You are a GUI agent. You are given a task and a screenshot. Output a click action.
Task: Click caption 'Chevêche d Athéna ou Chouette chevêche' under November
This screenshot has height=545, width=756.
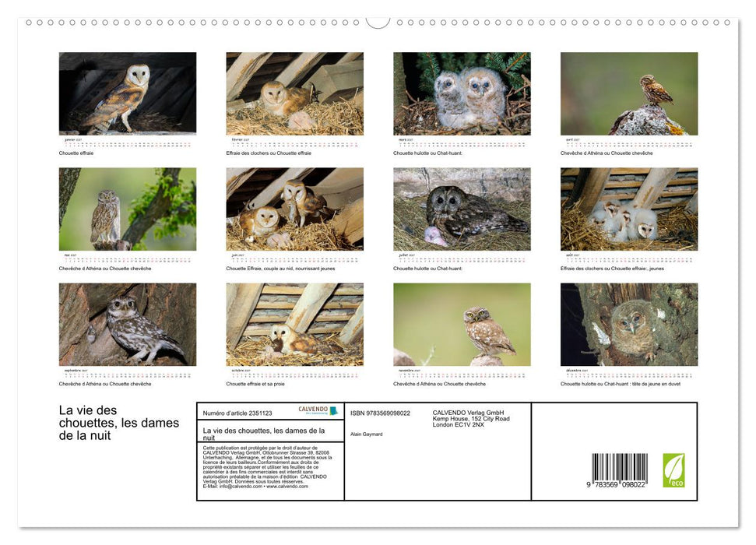439,384
